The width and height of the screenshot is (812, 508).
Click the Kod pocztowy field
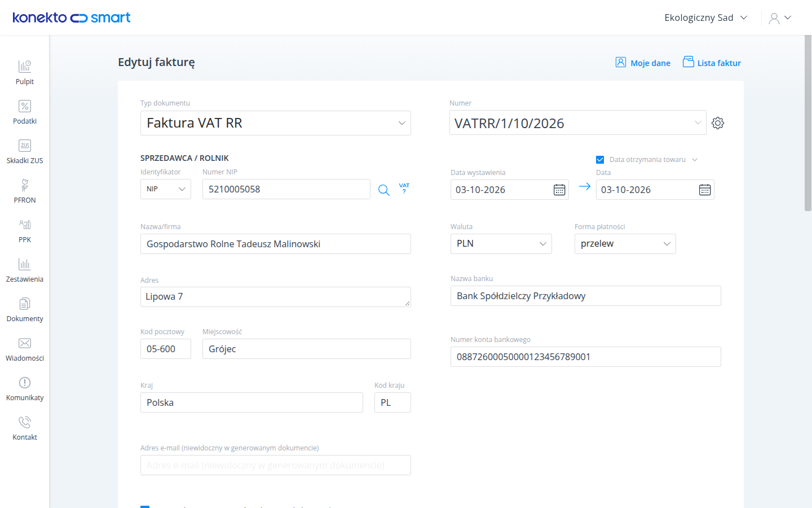(166, 349)
